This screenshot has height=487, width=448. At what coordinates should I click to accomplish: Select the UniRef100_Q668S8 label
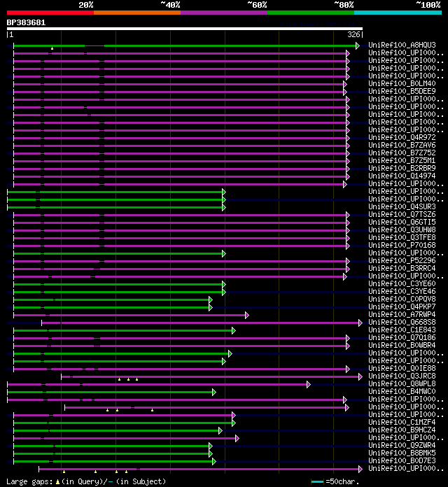[x=402, y=322]
